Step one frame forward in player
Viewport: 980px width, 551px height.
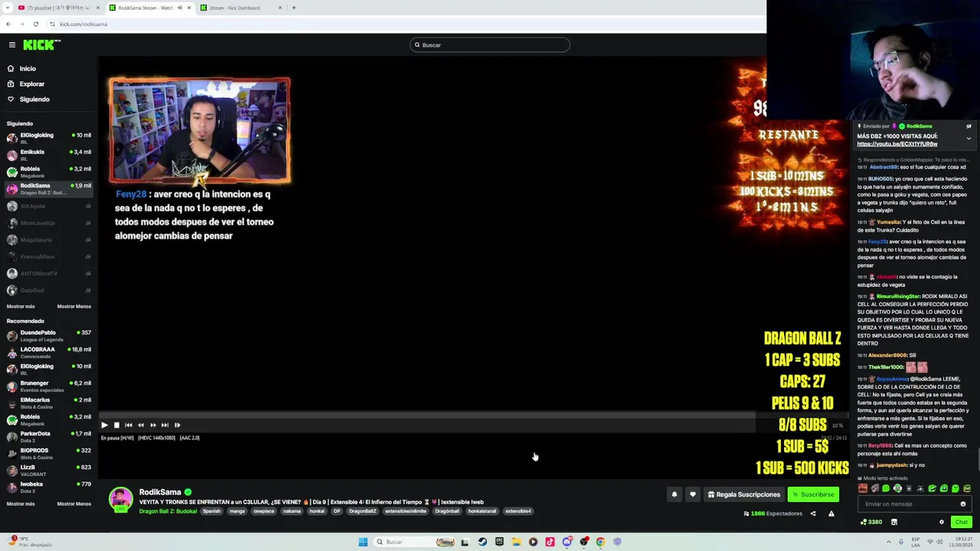[x=177, y=425]
